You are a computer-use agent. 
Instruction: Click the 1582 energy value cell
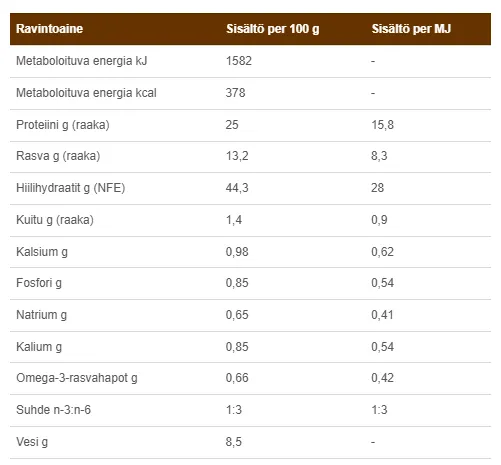(239, 61)
